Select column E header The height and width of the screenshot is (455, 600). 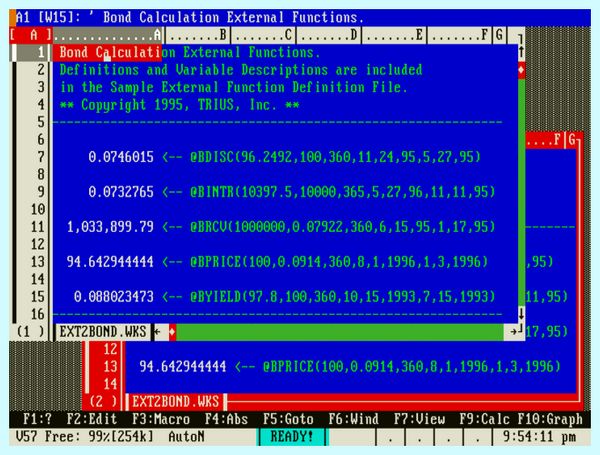pyautogui.click(x=394, y=35)
